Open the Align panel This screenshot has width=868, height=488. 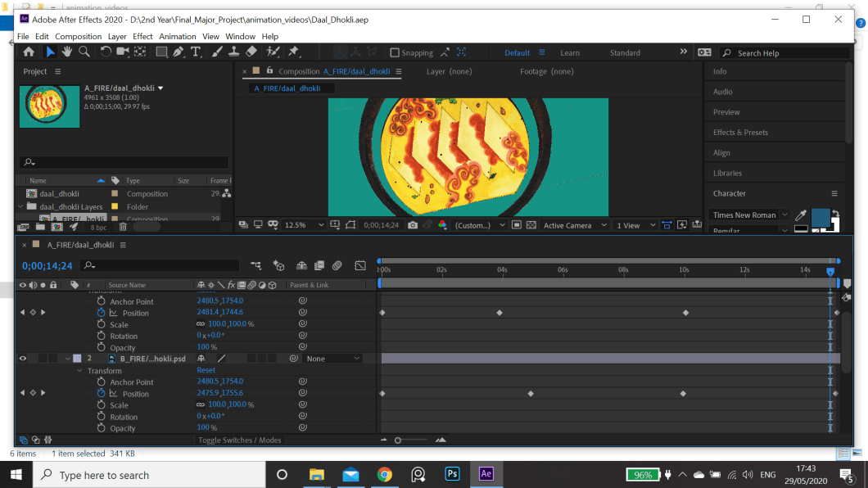(x=721, y=153)
